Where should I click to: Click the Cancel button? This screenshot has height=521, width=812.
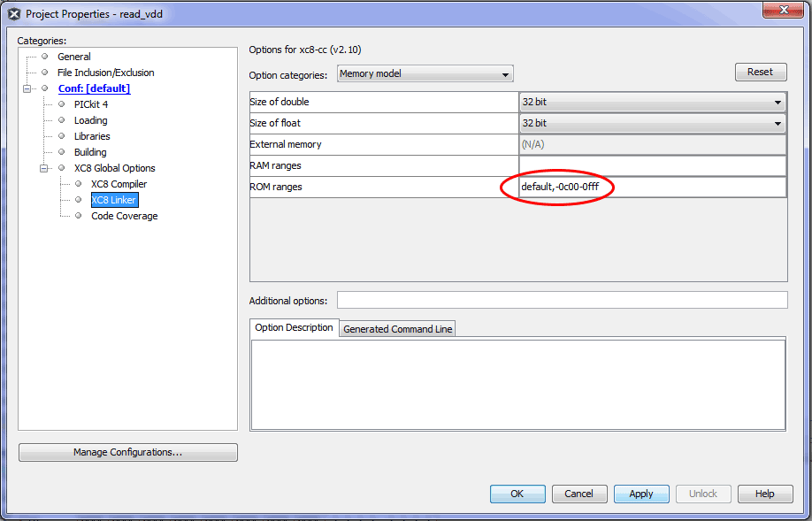(579, 494)
